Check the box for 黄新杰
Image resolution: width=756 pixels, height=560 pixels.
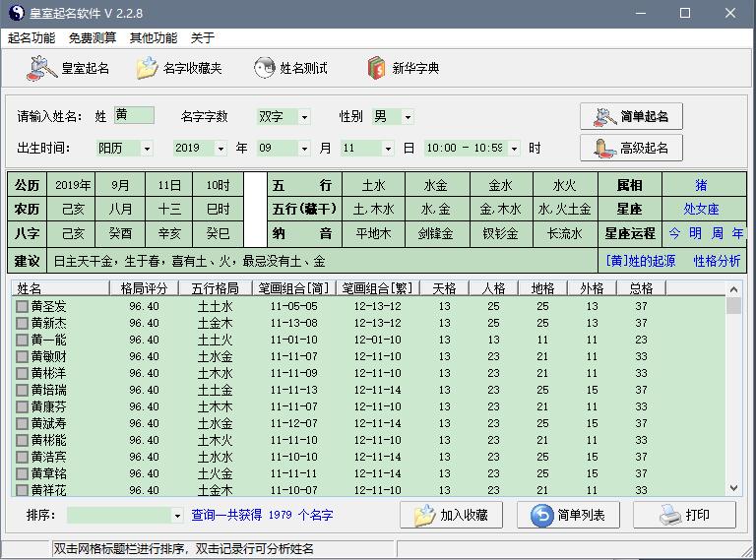coord(22,324)
